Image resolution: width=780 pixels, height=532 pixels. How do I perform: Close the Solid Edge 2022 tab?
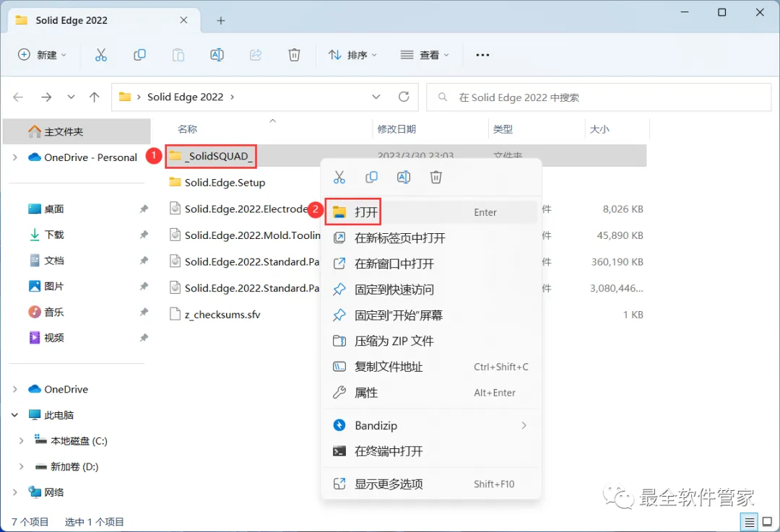pyautogui.click(x=183, y=20)
